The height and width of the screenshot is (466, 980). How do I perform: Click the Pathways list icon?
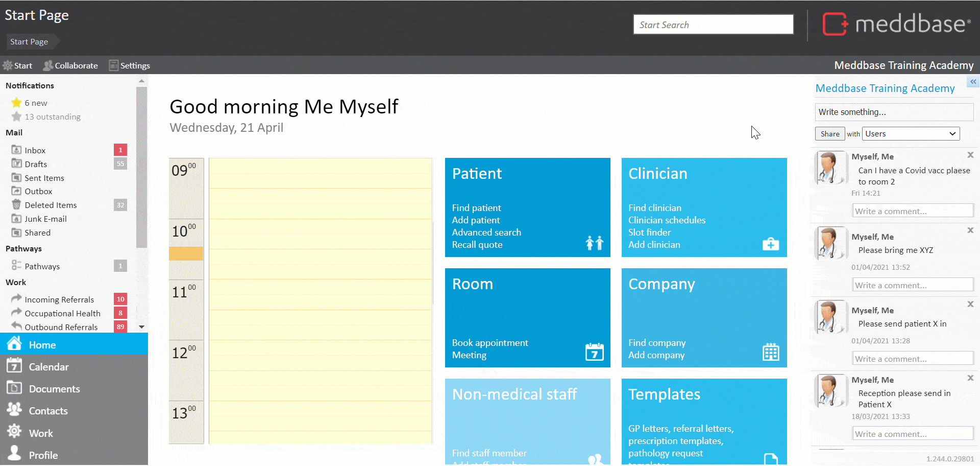tap(16, 266)
